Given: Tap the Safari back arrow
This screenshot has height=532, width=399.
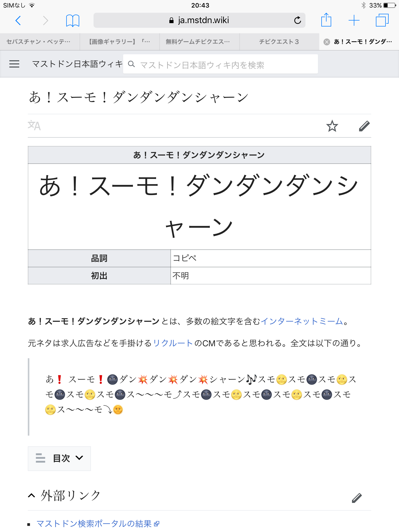Looking at the screenshot, I should tap(18, 21).
